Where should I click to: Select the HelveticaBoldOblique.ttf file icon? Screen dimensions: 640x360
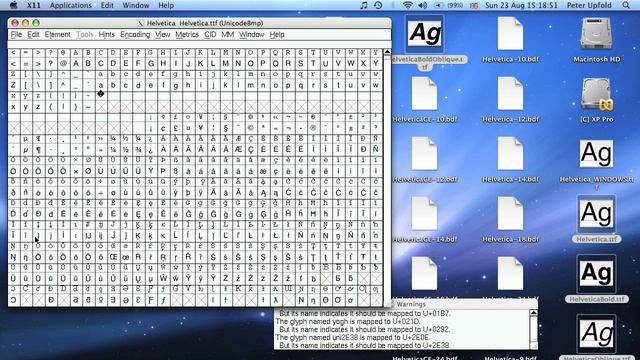(x=424, y=33)
